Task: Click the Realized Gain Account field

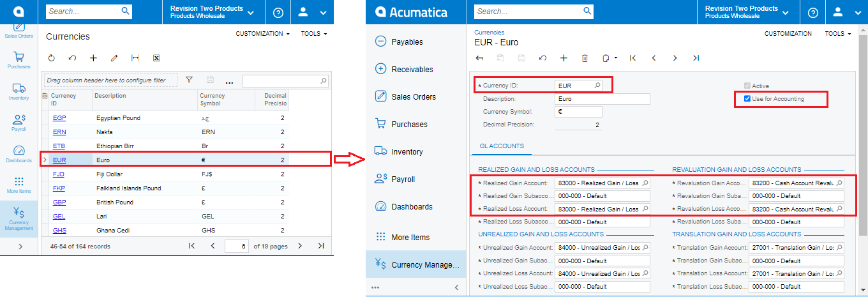Action: click(x=602, y=183)
